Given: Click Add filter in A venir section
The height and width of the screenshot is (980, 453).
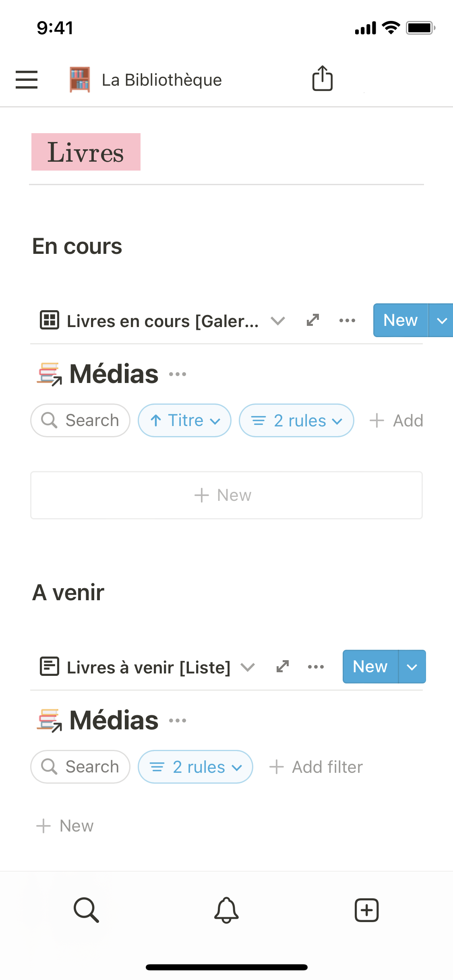Looking at the screenshot, I should (316, 767).
